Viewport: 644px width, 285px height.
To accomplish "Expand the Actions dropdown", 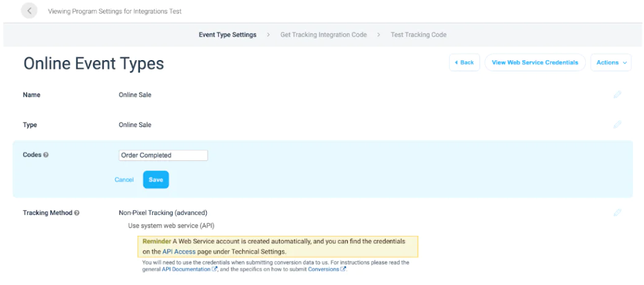I will 611,63.
